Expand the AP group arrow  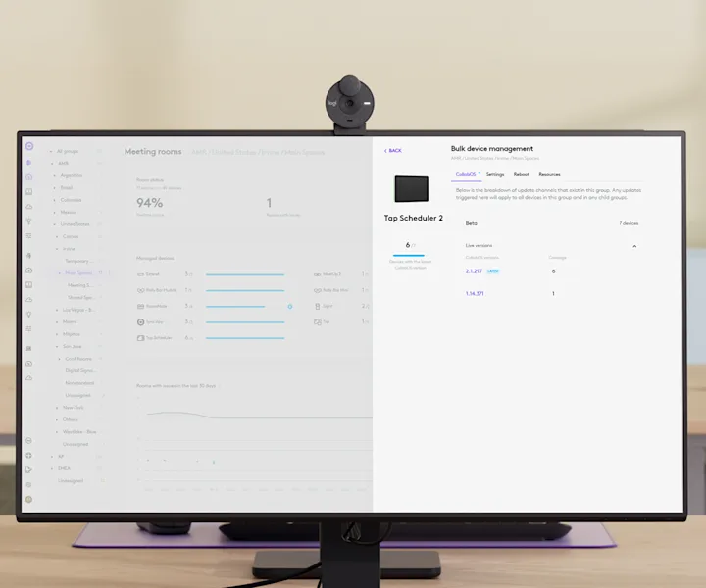point(52,456)
